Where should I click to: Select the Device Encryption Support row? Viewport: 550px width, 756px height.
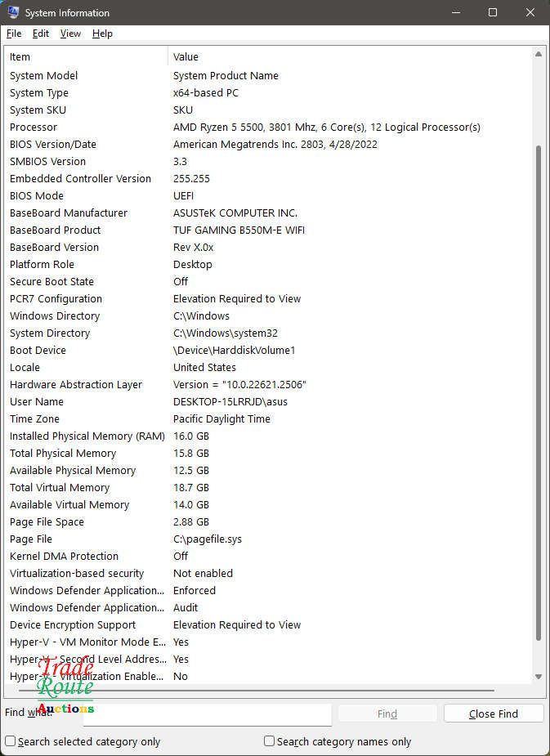268,625
